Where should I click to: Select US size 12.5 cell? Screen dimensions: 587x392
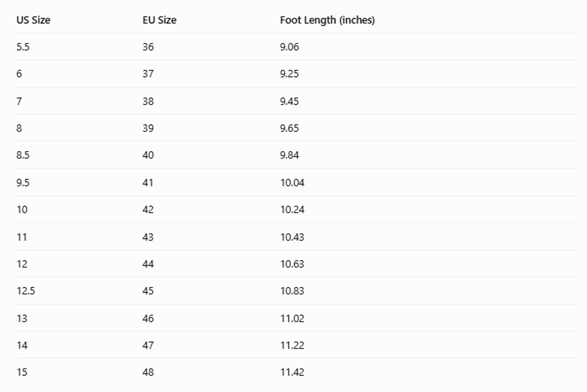pyautogui.click(x=26, y=291)
